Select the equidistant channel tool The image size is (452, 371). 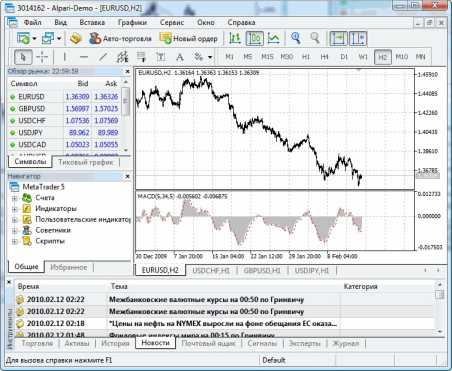122,57
